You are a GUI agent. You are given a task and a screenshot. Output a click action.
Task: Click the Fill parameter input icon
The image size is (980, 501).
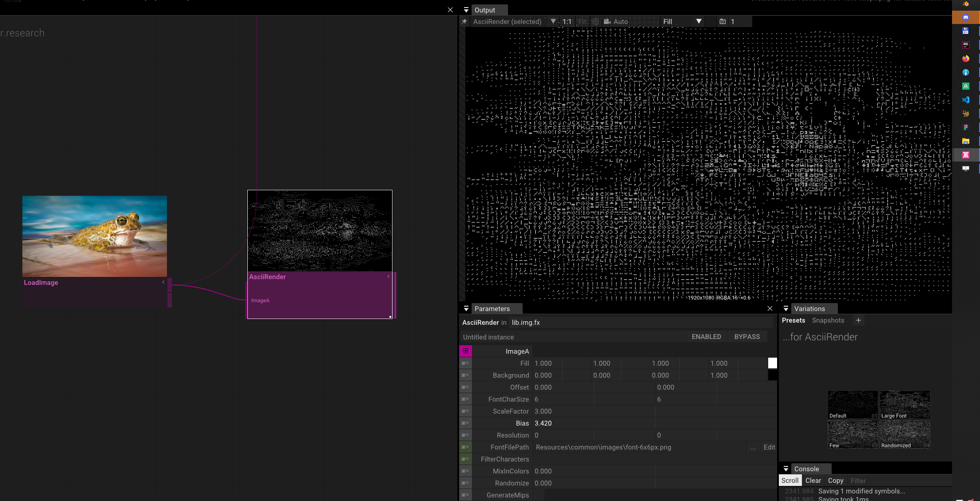pos(465,363)
